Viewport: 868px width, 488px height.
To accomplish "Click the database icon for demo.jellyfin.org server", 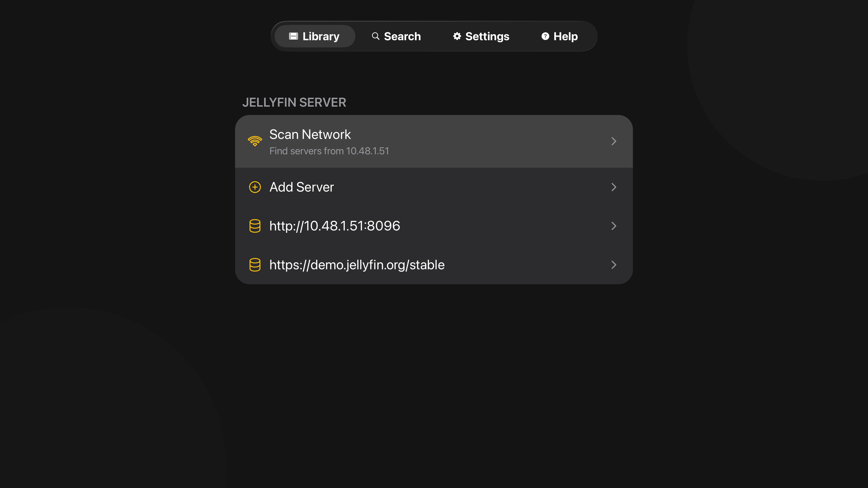I will point(255,265).
